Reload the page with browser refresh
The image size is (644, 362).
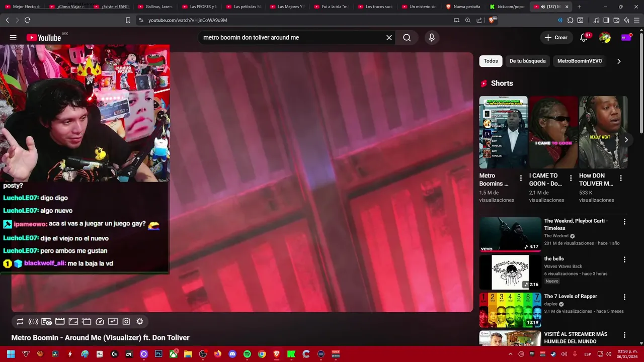pos(27,20)
